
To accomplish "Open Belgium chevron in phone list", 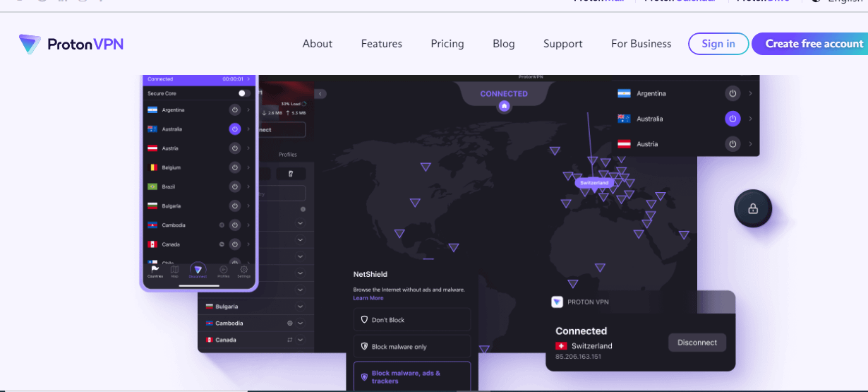I will point(248,167).
